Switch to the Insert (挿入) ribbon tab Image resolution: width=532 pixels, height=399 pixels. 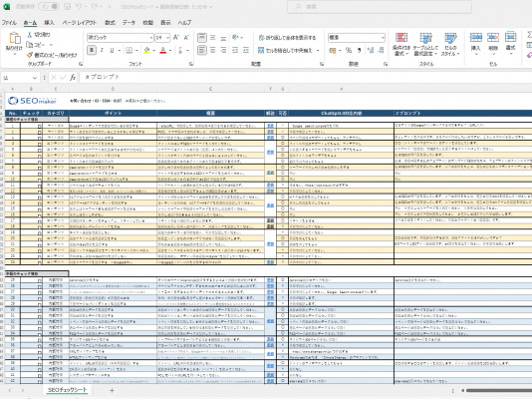[x=49, y=22]
